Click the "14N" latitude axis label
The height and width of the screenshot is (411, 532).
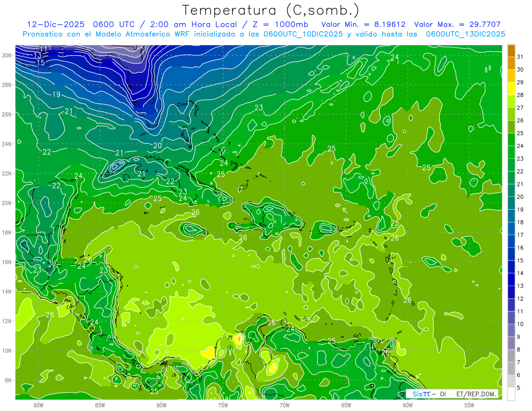tap(7, 292)
